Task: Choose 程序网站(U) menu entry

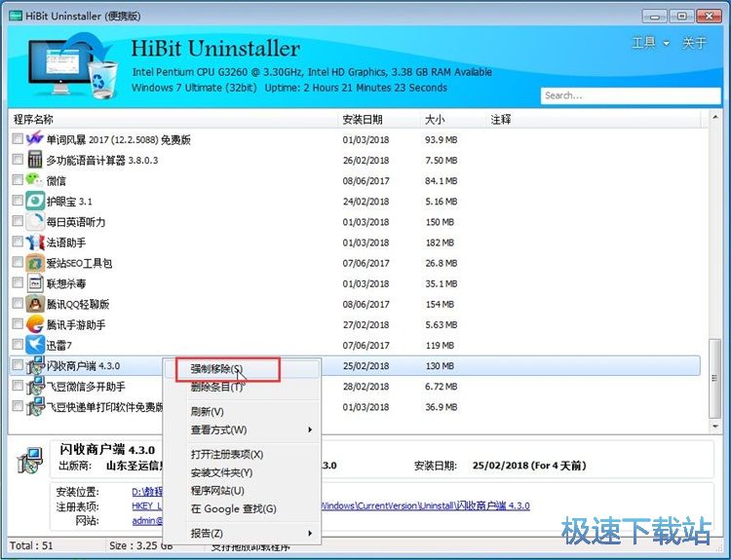Action: (242, 491)
